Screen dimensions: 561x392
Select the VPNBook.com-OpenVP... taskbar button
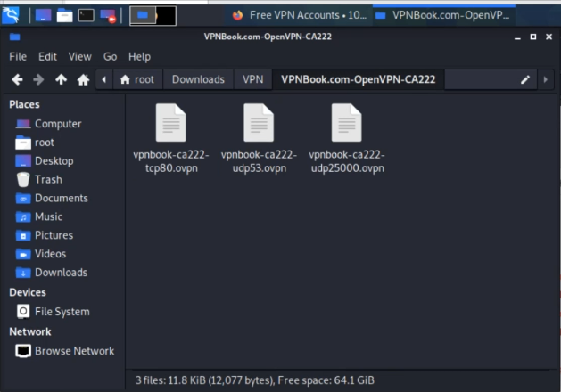444,15
